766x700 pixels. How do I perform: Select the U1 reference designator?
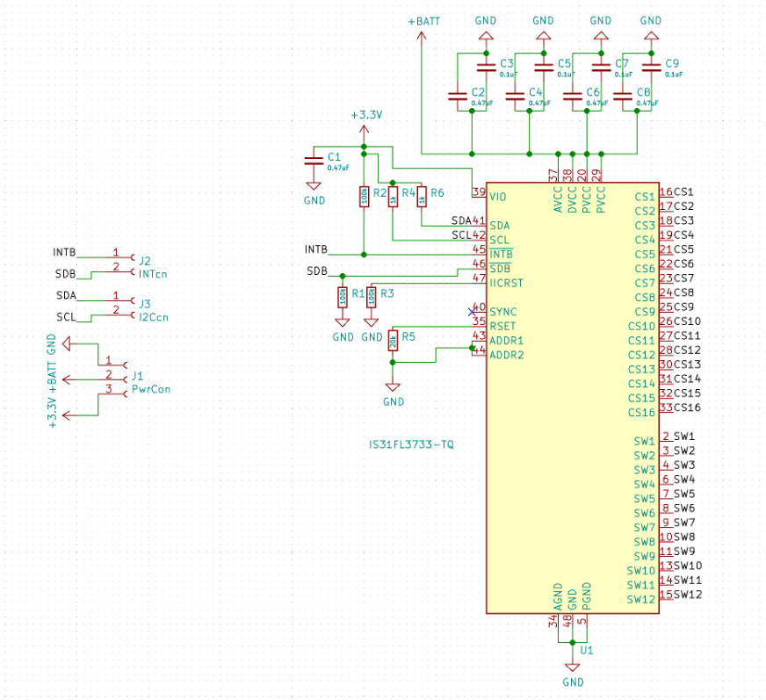coord(587,651)
